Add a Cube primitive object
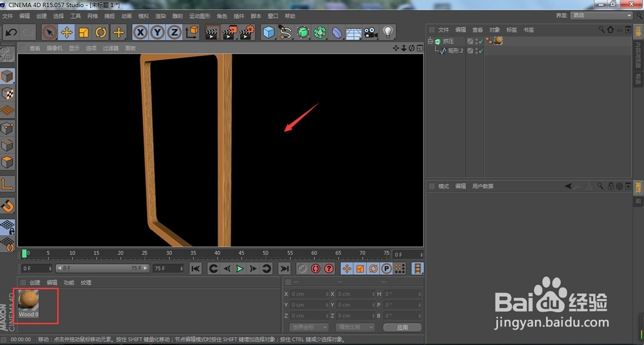Image resolution: width=644 pixels, height=345 pixels. [x=269, y=32]
